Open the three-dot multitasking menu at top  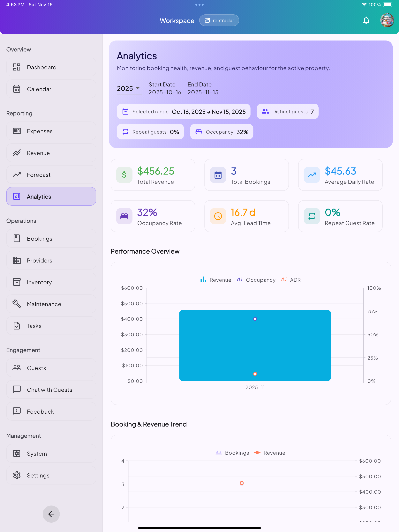(x=199, y=4)
